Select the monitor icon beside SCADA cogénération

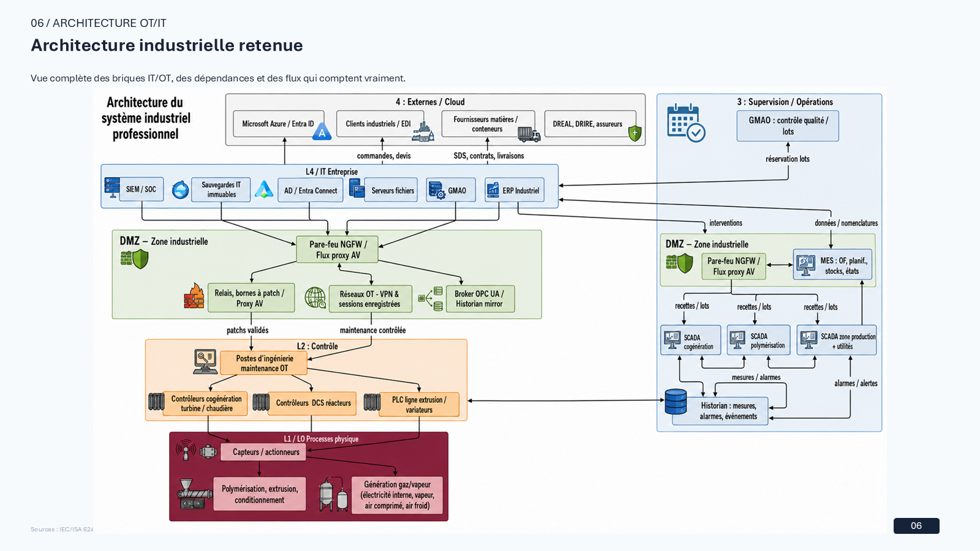(672, 340)
